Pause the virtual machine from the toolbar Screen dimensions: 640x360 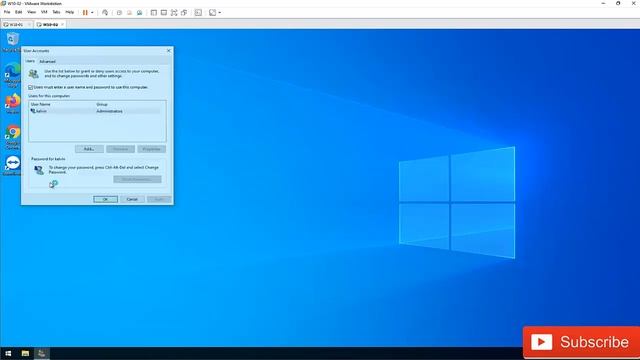85,13
